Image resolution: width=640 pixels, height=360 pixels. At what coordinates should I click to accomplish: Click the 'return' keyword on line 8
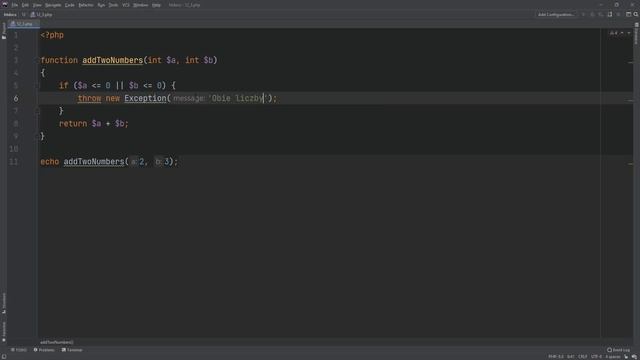point(73,124)
